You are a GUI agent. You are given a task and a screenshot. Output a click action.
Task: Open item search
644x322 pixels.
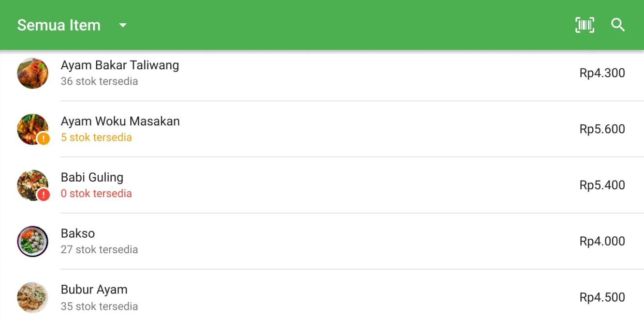click(618, 25)
